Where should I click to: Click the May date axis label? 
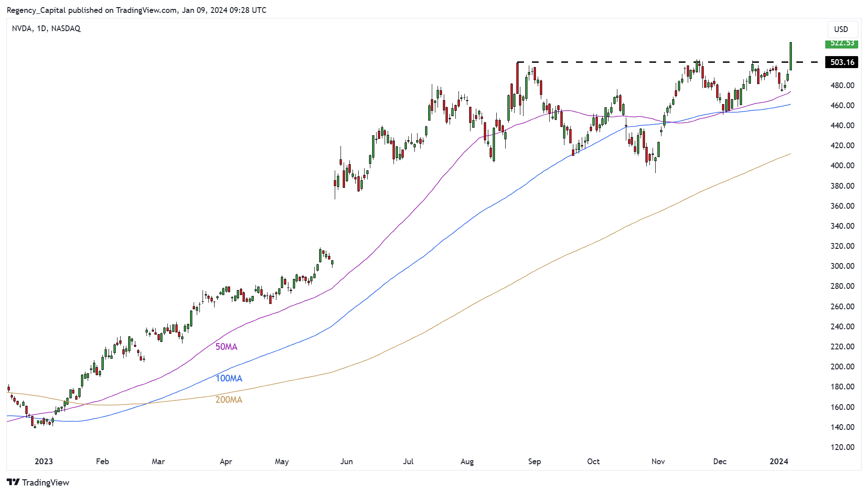click(x=282, y=462)
